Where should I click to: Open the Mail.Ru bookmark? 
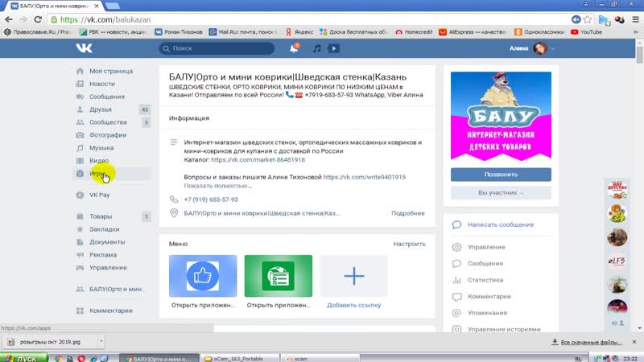pyautogui.click(x=242, y=31)
